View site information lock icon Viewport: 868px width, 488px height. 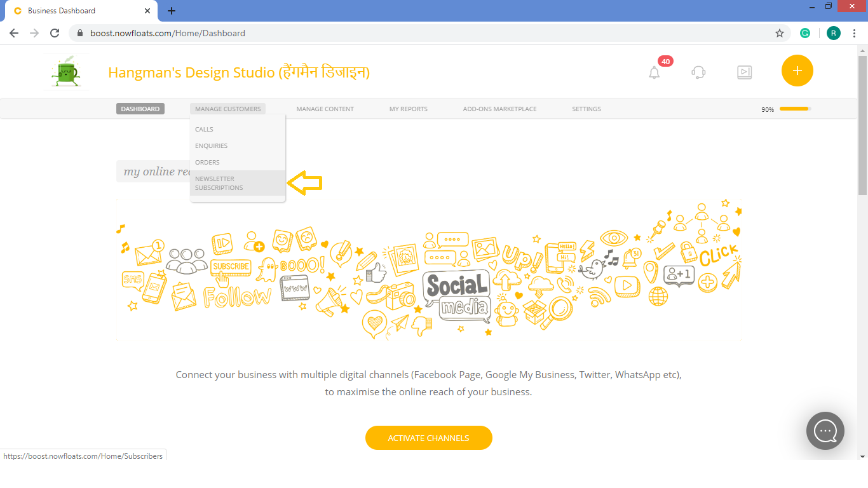tap(80, 33)
